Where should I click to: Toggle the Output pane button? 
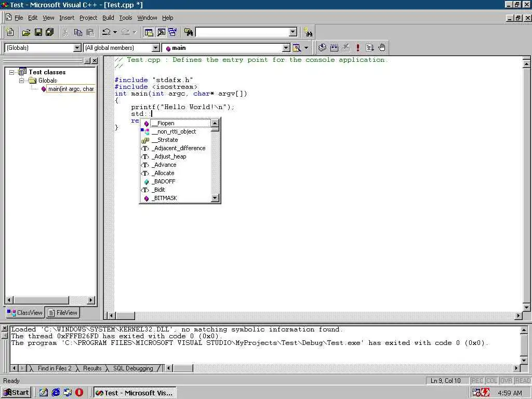coord(161,32)
